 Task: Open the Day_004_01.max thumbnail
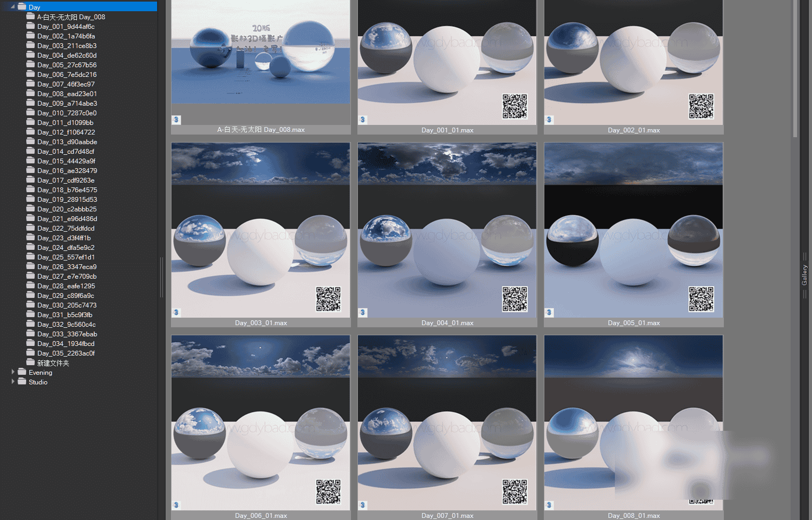click(447, 230)
